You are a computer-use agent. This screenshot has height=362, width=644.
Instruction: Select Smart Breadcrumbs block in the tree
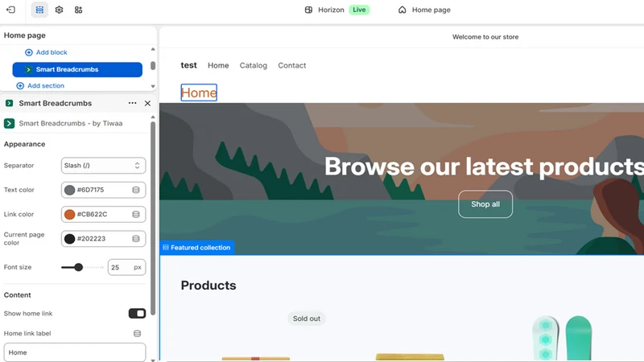[x=77, y=70]
